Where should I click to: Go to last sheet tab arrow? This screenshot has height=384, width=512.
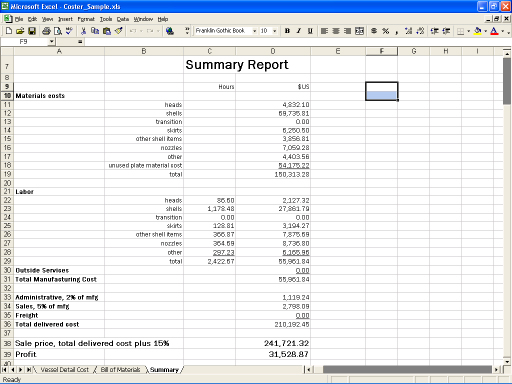pyautogui.click(x=29, y=370)
